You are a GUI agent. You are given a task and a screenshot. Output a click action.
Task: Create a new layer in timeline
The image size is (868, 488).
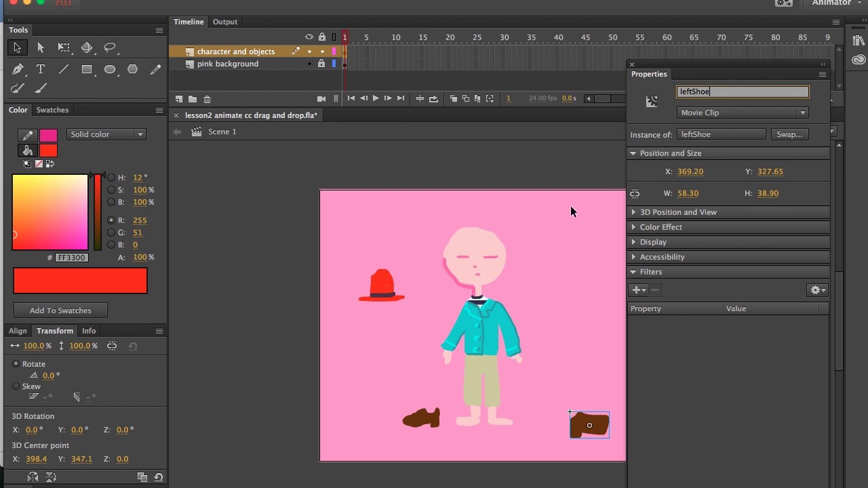coord(179,99)
